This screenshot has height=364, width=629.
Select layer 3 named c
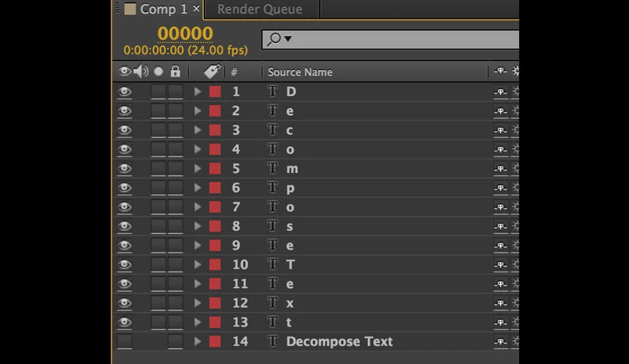(290, 131)
